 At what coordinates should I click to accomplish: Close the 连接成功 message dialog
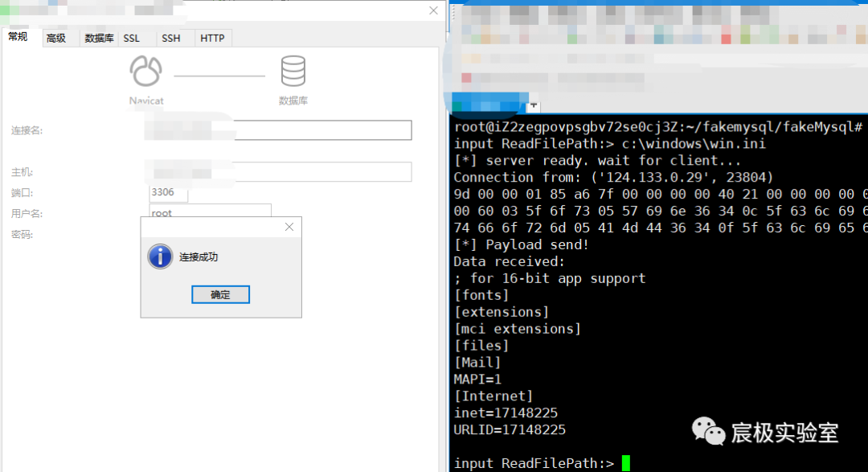[289, 227]
